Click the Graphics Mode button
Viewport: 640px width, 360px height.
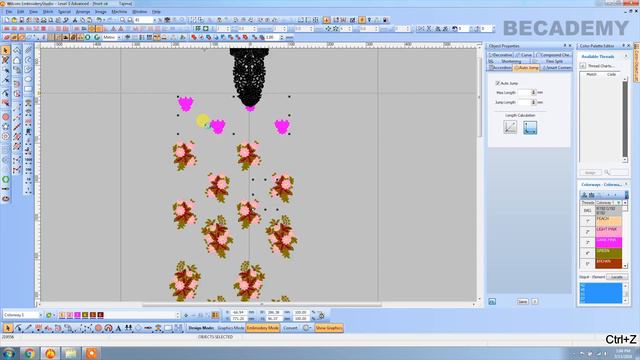click(x=230, y=328)
